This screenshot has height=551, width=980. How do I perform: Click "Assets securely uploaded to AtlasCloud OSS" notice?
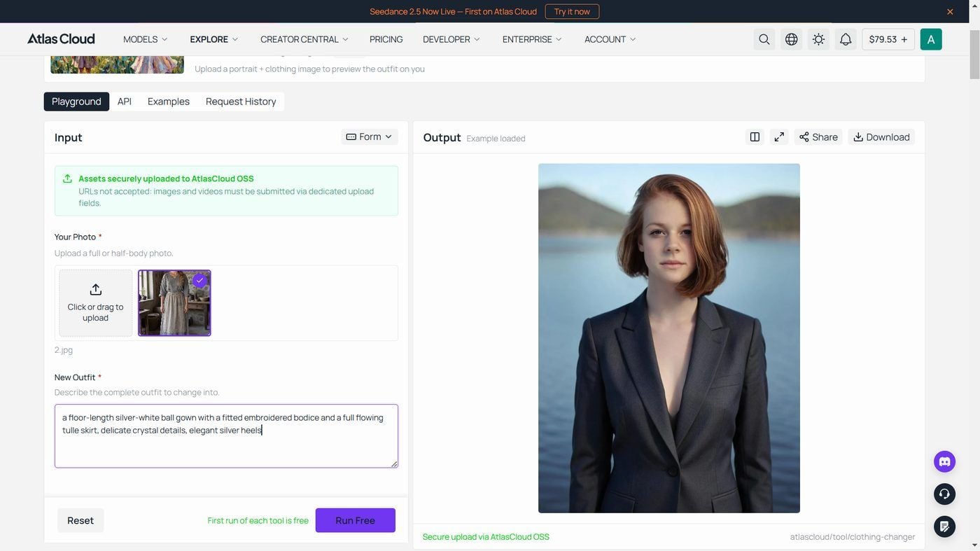coord(226,190)
